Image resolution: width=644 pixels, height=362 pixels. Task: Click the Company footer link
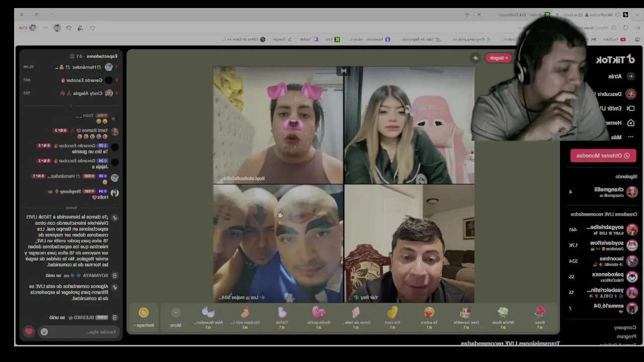(x=625, y=327)
